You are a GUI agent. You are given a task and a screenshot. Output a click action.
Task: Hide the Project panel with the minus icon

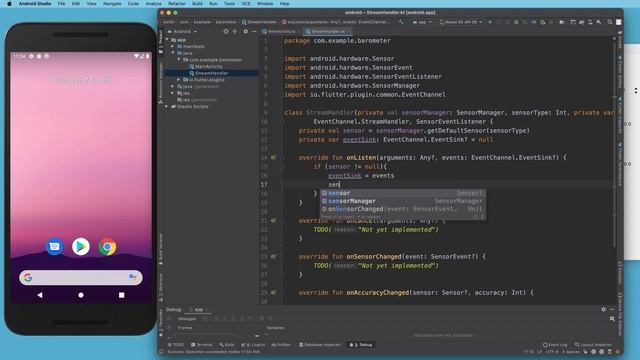pyautogui.click(x=254, y=31)
